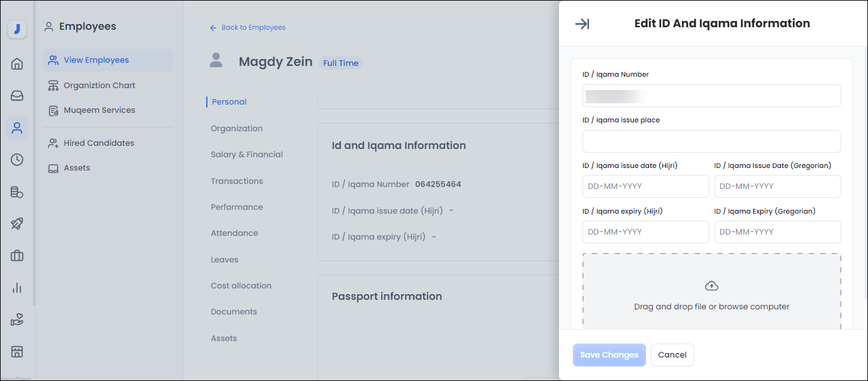The width and height of the screenshot is (868, 381).
Task: Click the briefcase icon in sidebar
Action: pos(17,255)
